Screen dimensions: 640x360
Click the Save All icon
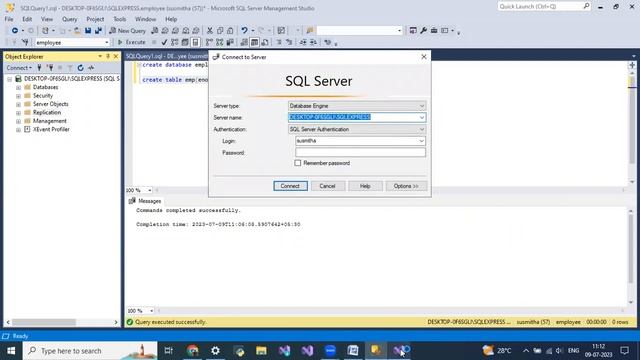pyautogui.click(x=98, y=31)
